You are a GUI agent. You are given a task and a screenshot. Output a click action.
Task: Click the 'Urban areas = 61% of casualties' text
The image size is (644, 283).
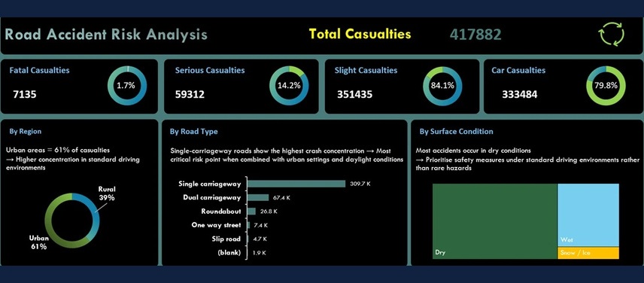tap(58, 151)
